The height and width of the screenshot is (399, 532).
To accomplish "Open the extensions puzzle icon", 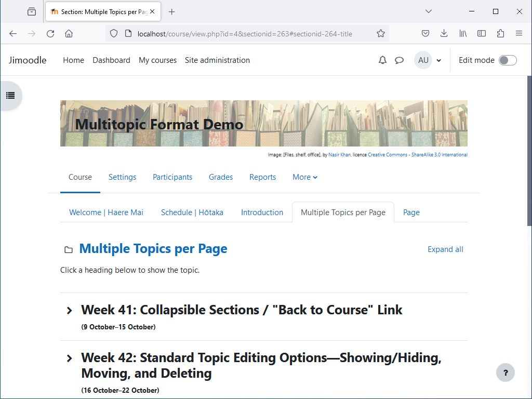I will point(500,33).
